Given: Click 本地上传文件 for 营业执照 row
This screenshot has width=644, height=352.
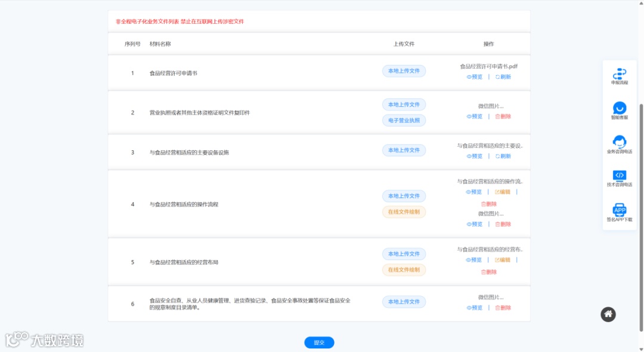Looking at the screenshot, I should [404, 104].
